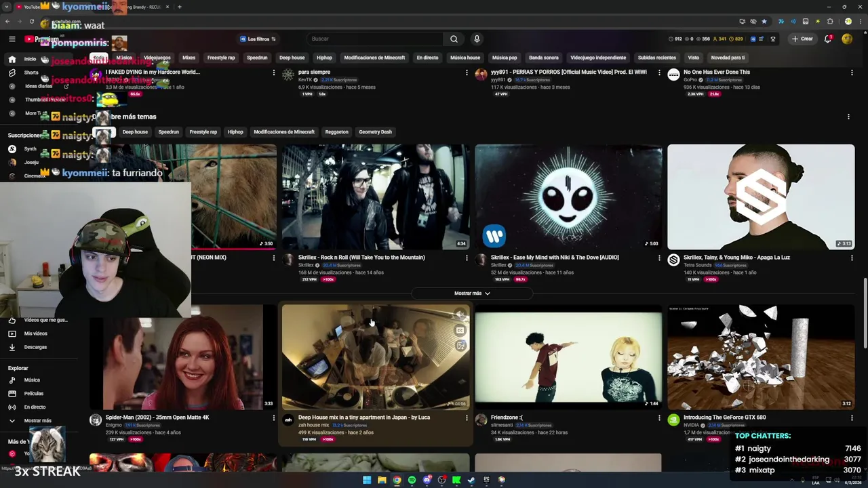Select the Música house chip
The width and height of the screenshot is (868, 488).
(x=465, y=58)
